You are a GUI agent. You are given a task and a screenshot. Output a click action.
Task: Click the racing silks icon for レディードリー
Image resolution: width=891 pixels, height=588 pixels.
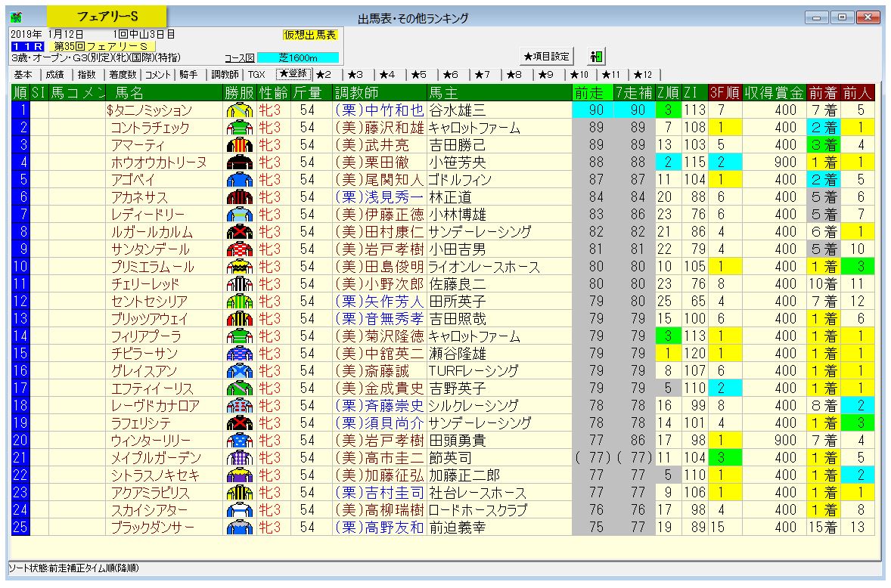coord(239,215)
